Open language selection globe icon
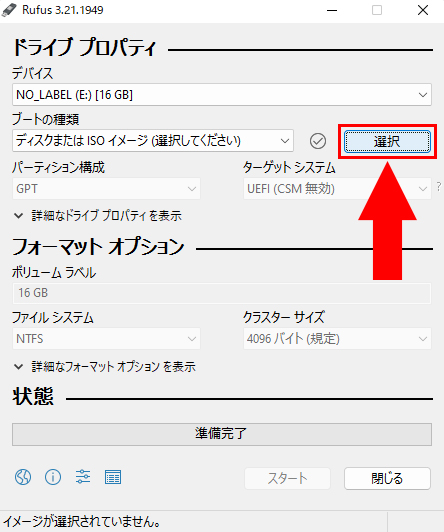The height and width of the screenshot is (532, 444). coord(23,477)
